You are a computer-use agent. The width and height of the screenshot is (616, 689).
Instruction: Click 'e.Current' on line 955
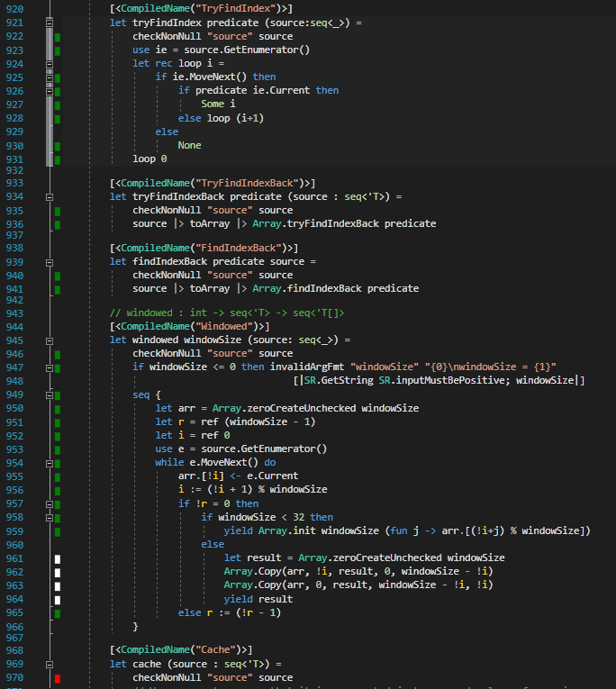272,476
